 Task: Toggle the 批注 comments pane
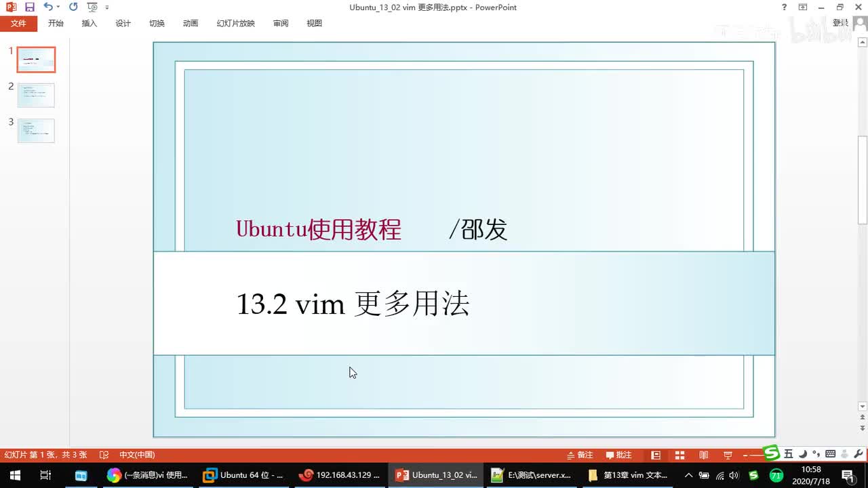point(618,455)
